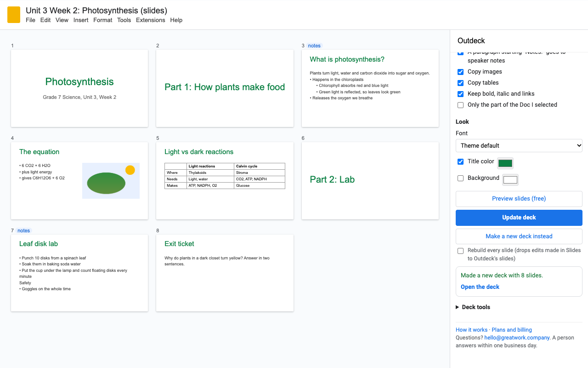Select the Part 2: Lab slide
The image size is (588, 368).
click(x=370, y=181)
